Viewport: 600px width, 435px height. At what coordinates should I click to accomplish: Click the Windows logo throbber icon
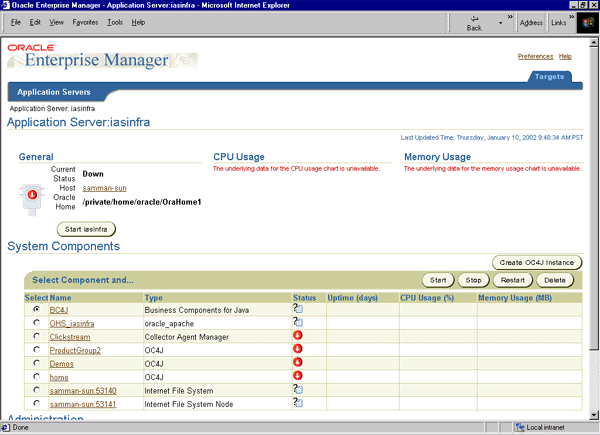588,23
